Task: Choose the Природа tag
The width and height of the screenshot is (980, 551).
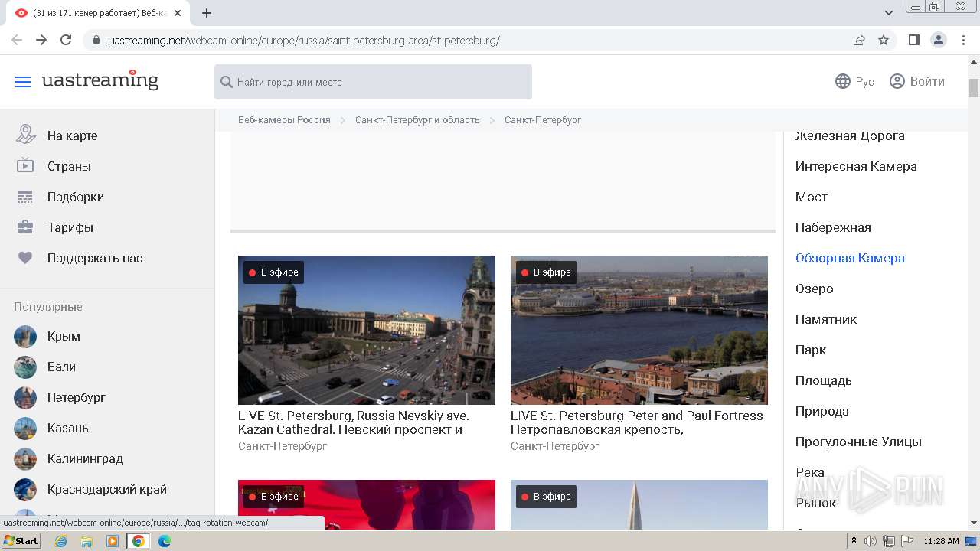Action: [822, 411]
